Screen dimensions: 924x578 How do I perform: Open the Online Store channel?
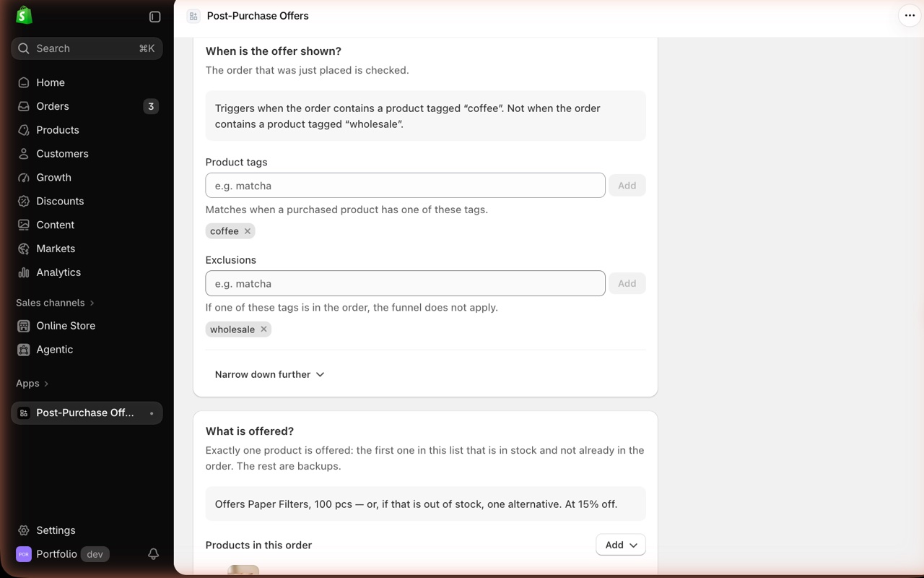tap(87, 326)
